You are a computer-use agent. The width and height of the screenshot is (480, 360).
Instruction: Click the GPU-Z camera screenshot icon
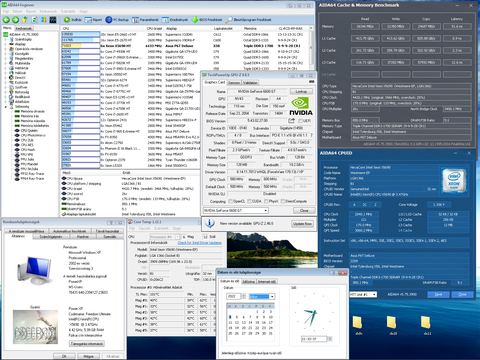(x=311, y=82)
